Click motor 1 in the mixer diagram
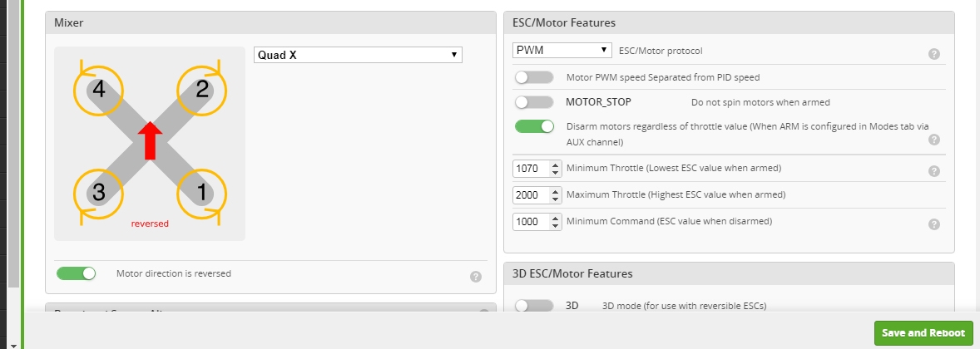This screenshot has height=349, width=980. pos(201,193)
